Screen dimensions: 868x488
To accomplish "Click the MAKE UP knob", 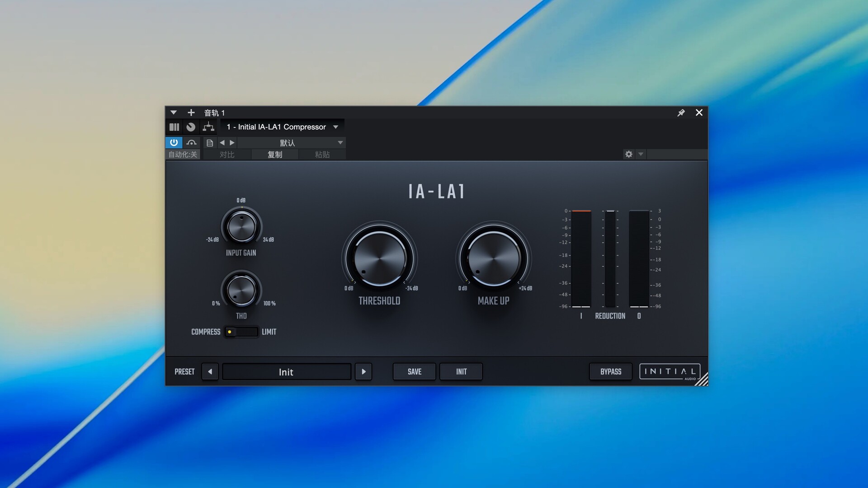I will (494, 258).
